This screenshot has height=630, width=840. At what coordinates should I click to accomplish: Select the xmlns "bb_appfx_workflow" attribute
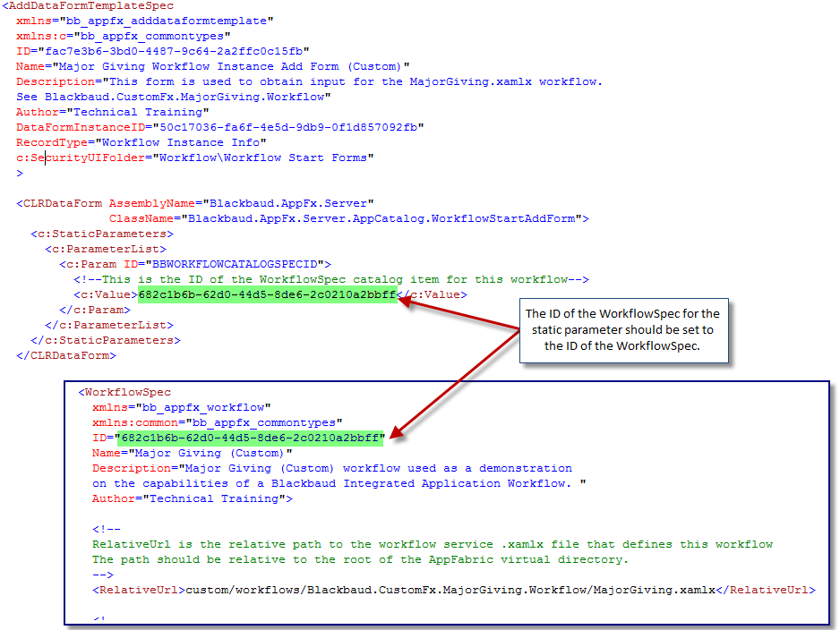182,407
